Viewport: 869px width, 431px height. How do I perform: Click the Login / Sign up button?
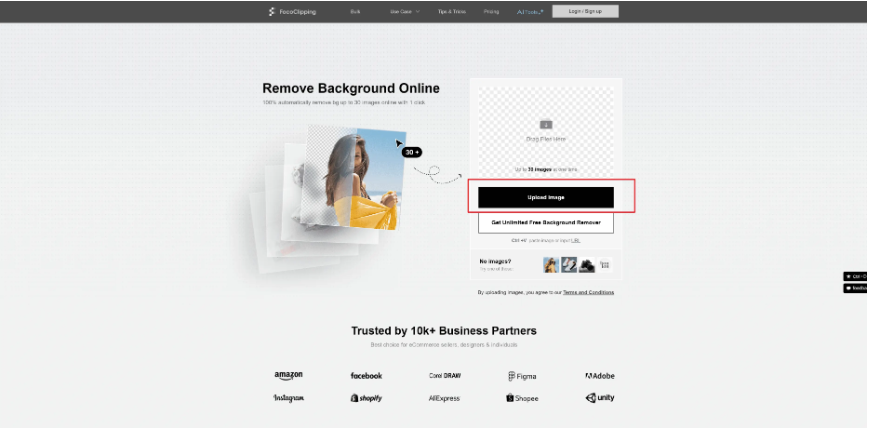(x=585, y=11)
